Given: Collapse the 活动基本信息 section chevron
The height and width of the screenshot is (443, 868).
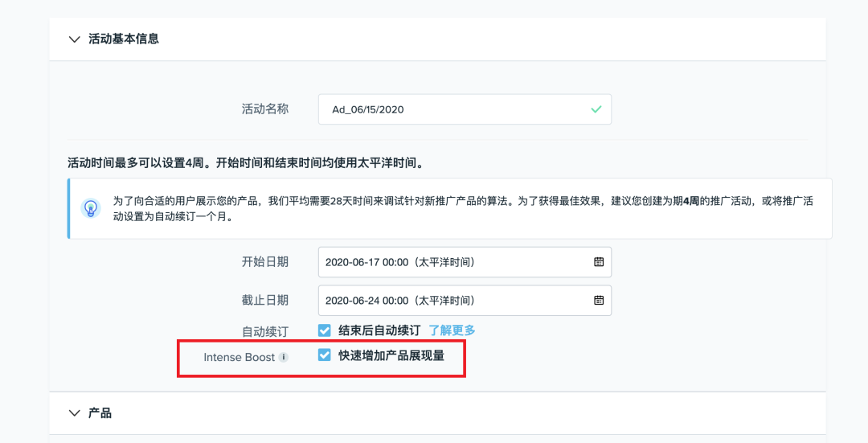Looking at the screenshot, I should tap(74, 39).
